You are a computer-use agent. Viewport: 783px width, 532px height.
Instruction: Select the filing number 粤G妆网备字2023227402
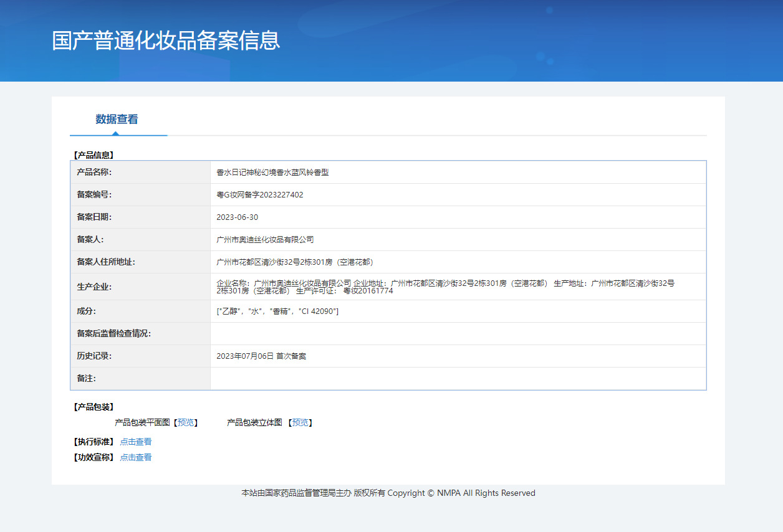(x=260, y=195)
